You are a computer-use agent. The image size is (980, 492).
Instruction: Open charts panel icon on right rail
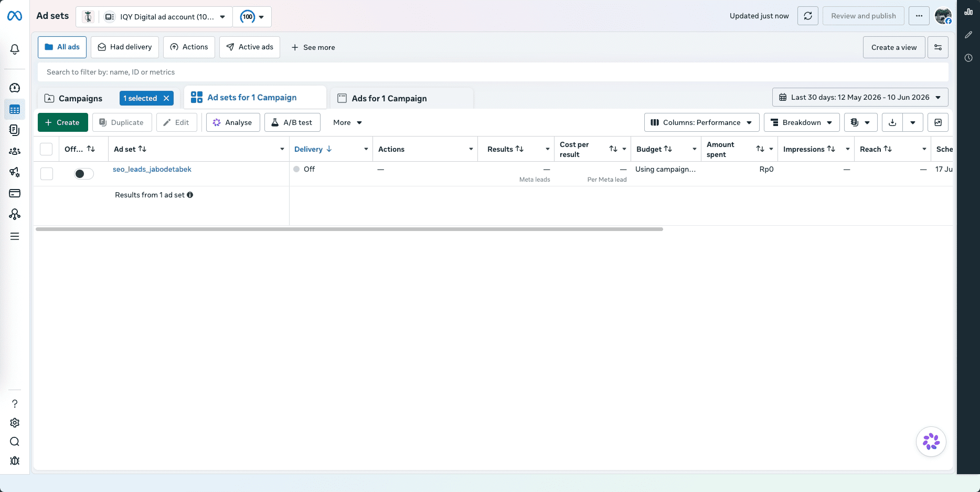click(x=968, y=12)
